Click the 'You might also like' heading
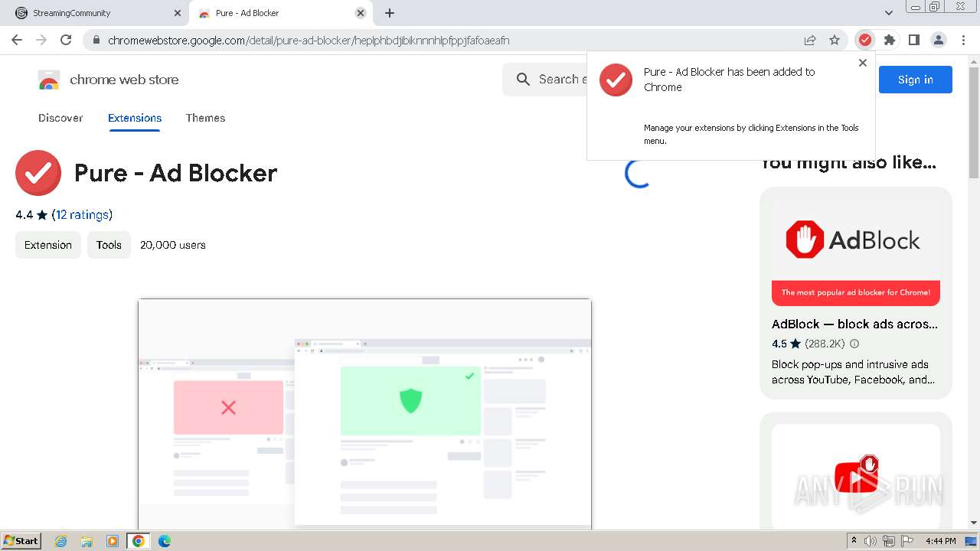980x551 pixels. tap(848, 163)
